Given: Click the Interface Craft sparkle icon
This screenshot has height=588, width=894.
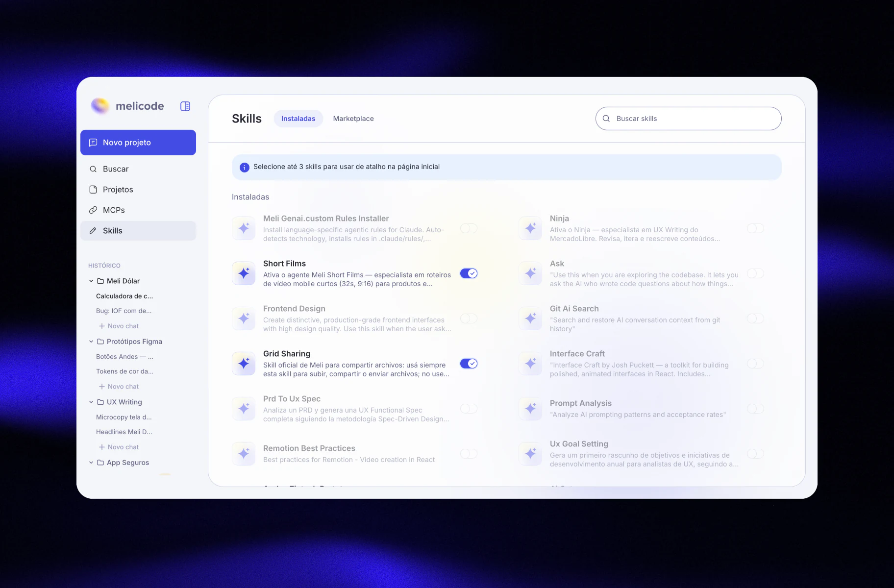Looking at the screenshot, I should click(530, 364).
